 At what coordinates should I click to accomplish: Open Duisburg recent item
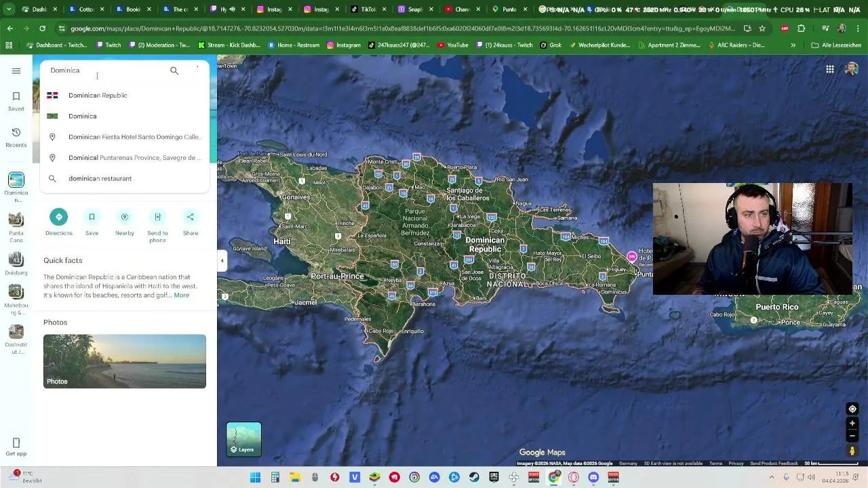[x=16, y=264]
